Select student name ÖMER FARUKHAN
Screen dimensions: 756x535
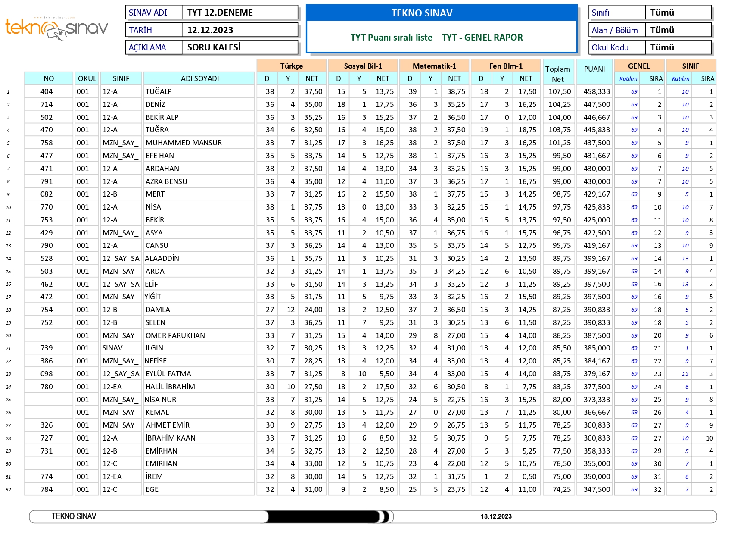pyautogui.click(x=175, y=335)
